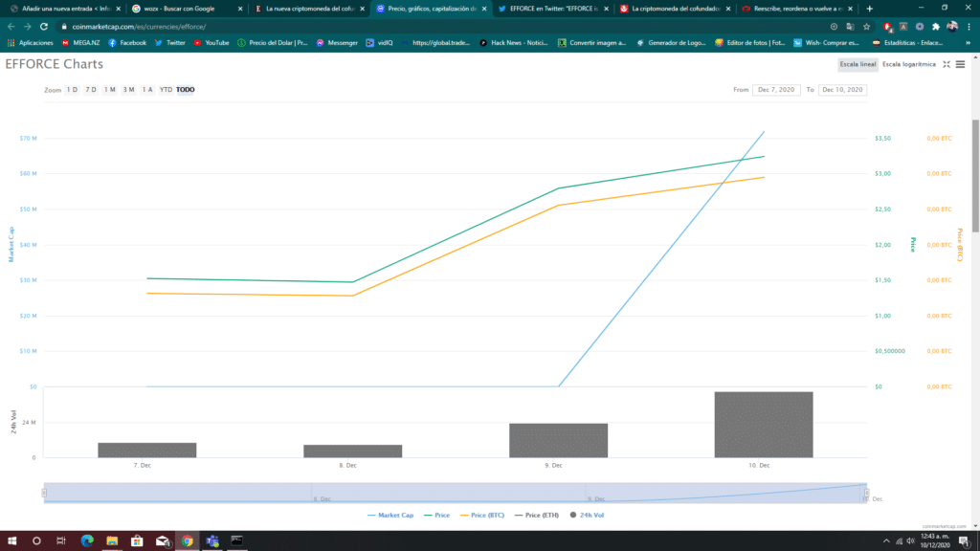Image resolution: width=980 pixels, height=551 pixels.
Task: Click the coinmarketcap URL address bar
Action: click(139, 27)
